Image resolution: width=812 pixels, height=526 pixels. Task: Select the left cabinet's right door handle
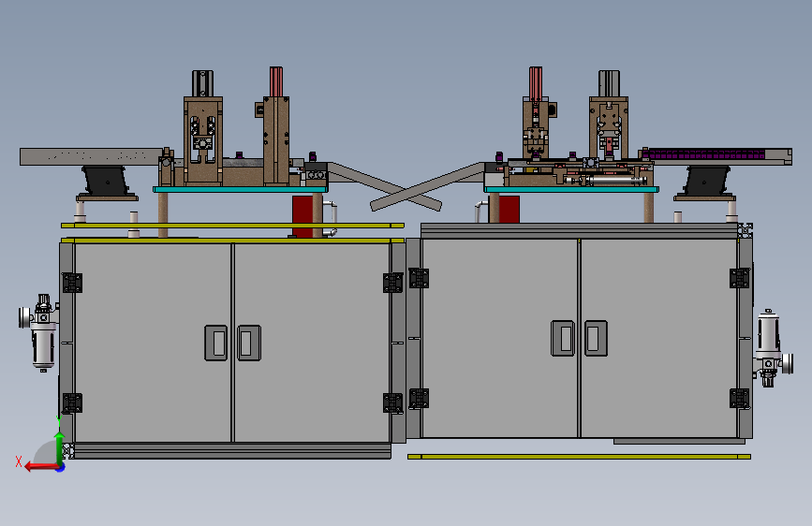[x=249, y=343]
